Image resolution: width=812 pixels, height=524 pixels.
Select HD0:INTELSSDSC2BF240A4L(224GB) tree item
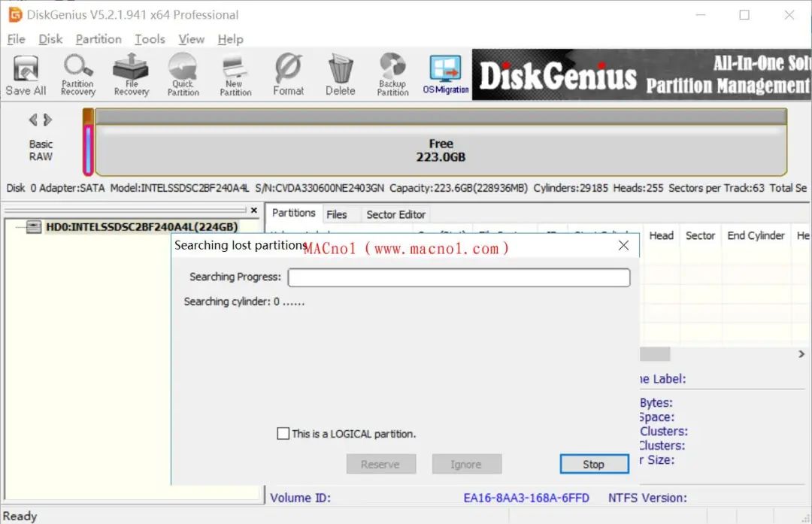(141, 227)
